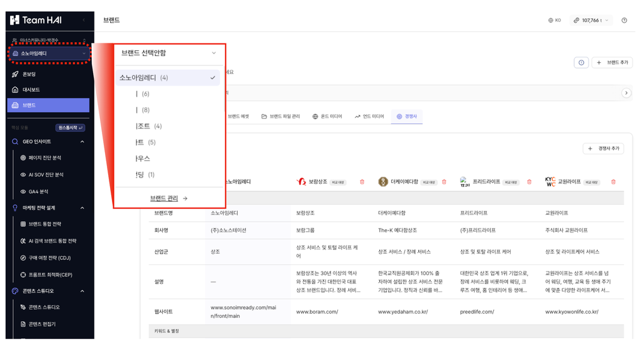The image size is (644, 352).
Task: Click the banner's right arrow button
Action: 626,93
